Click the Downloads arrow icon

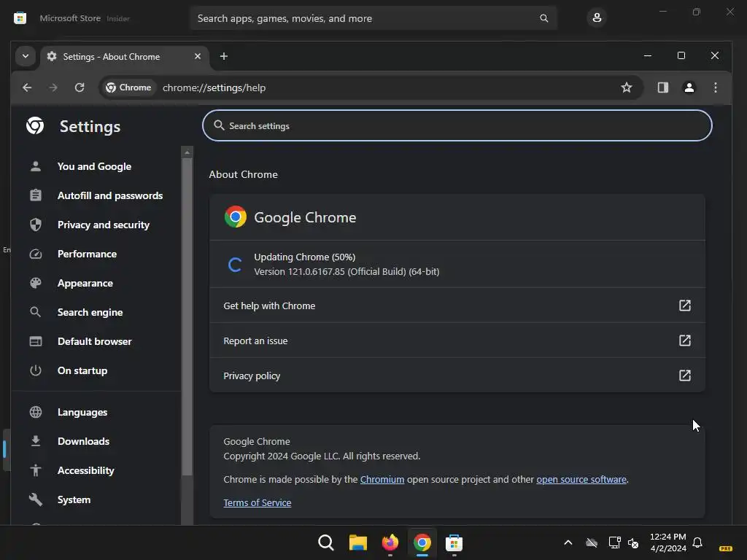(36, 441)
